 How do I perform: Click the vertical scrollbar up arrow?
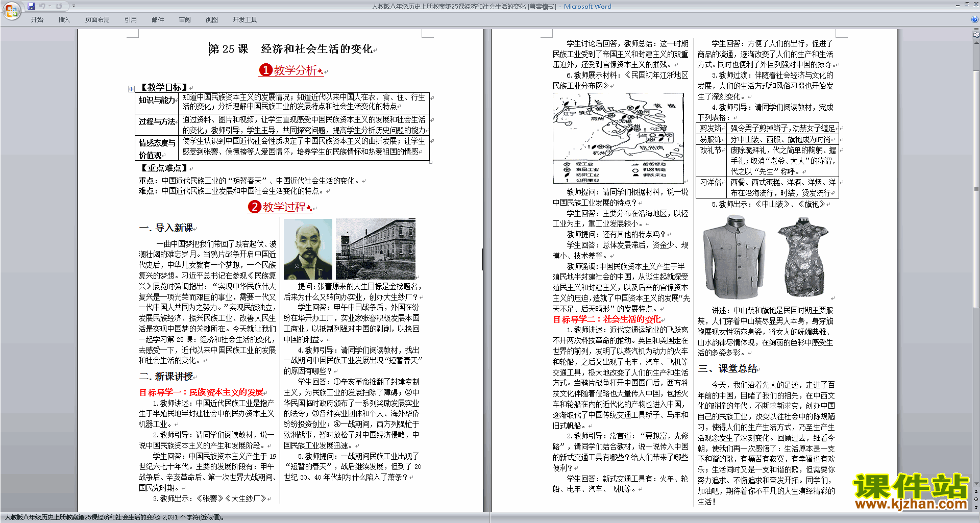point(976,42)
